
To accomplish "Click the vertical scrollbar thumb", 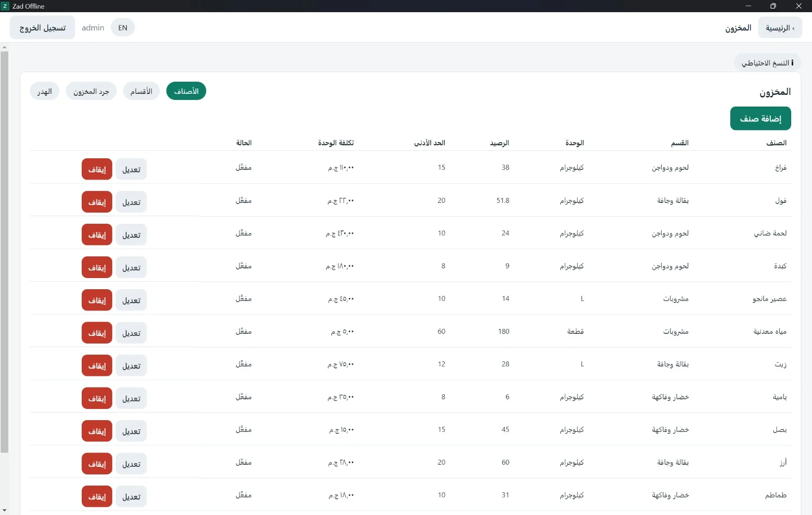I will (x=5, y=252).
